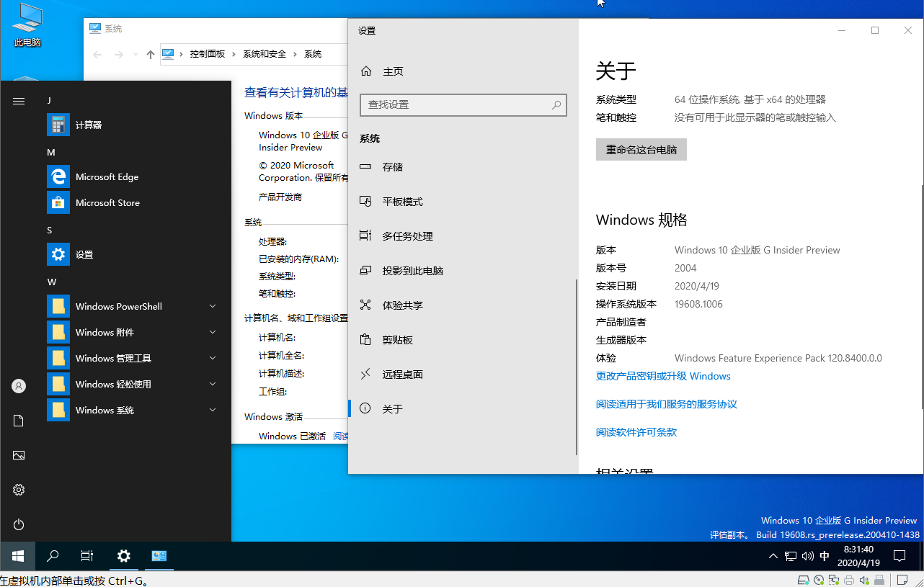Viewport: 924px width, 587px height.
Task: Click letter header W in Start list
Action: pos(52,282)
